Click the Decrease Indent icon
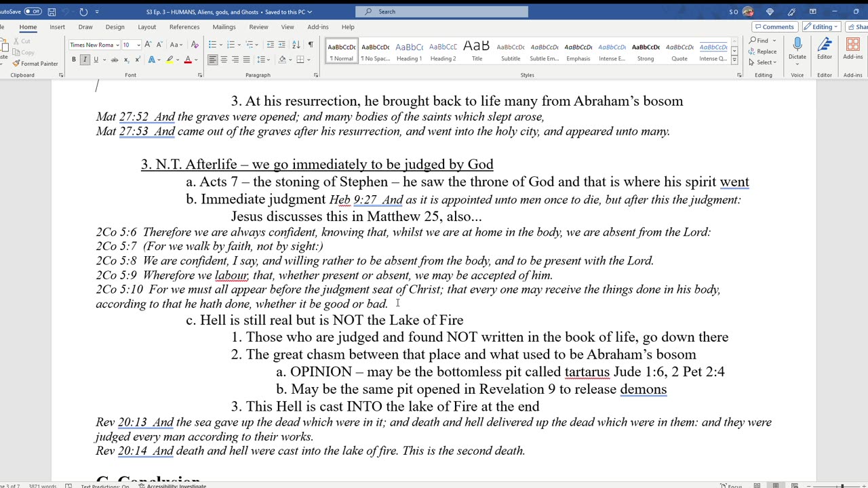 [271, 45]
